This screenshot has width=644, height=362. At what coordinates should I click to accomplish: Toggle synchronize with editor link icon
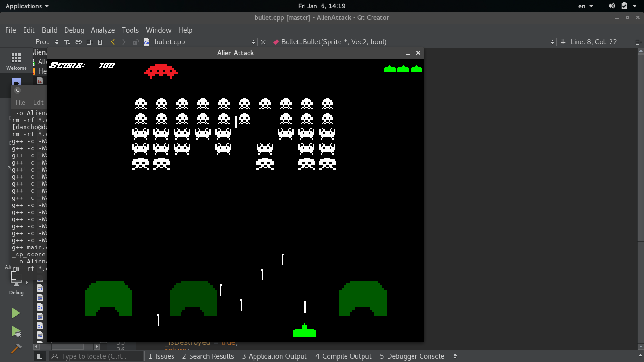point(78,42)
